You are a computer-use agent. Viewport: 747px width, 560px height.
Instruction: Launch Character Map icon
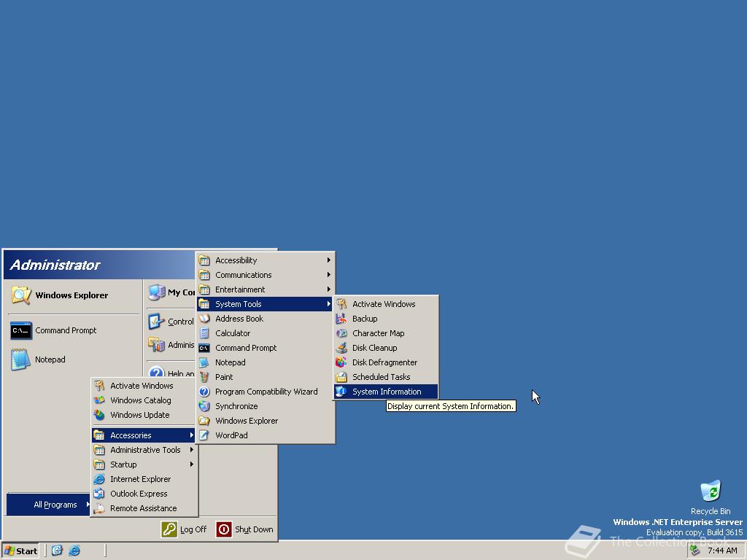(x=341, y=333)
